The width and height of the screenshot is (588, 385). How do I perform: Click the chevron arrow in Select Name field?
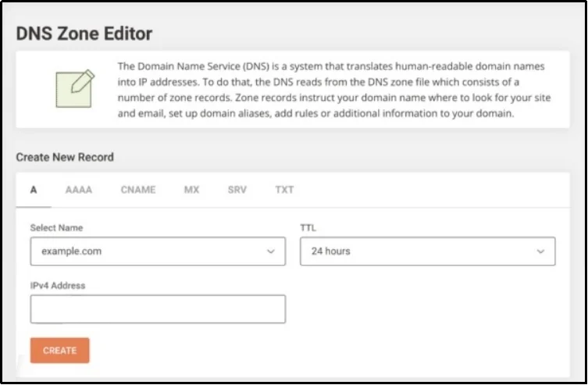pyautogui.click(x=270, y=251)
